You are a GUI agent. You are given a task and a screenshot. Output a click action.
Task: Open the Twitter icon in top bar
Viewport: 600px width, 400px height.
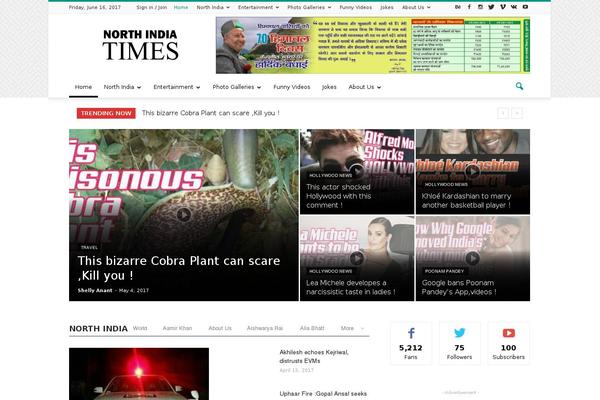pos(491,7)
